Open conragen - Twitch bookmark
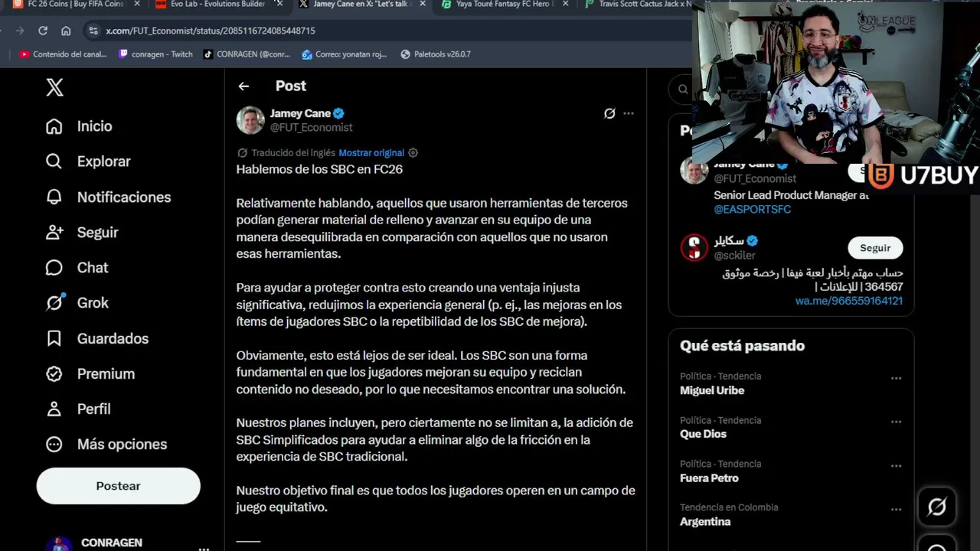The image size is (980, 551). tap(155, 54)
